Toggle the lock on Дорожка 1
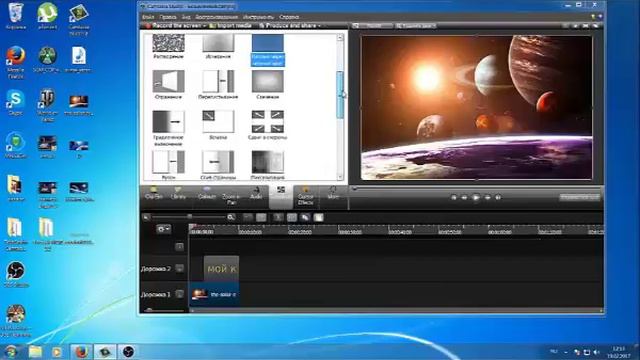 [179, 294]
